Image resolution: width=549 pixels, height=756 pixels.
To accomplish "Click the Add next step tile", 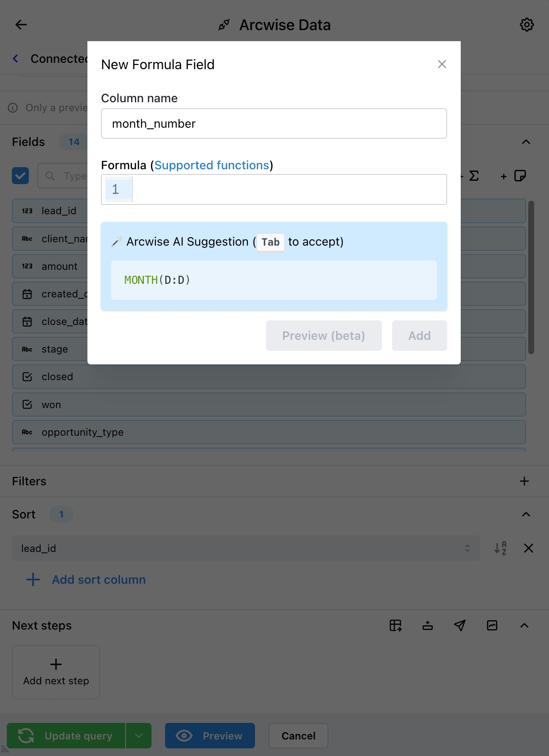I will [x=56, y=672].
